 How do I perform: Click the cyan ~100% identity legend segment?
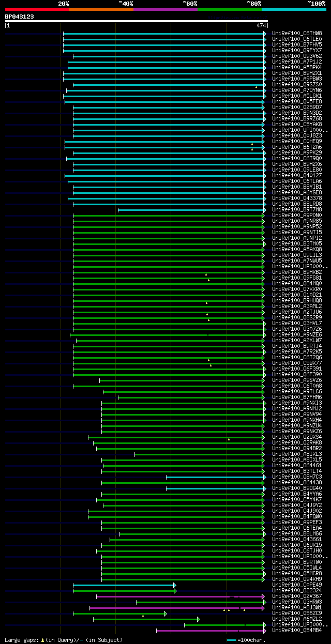click(293, 9)
